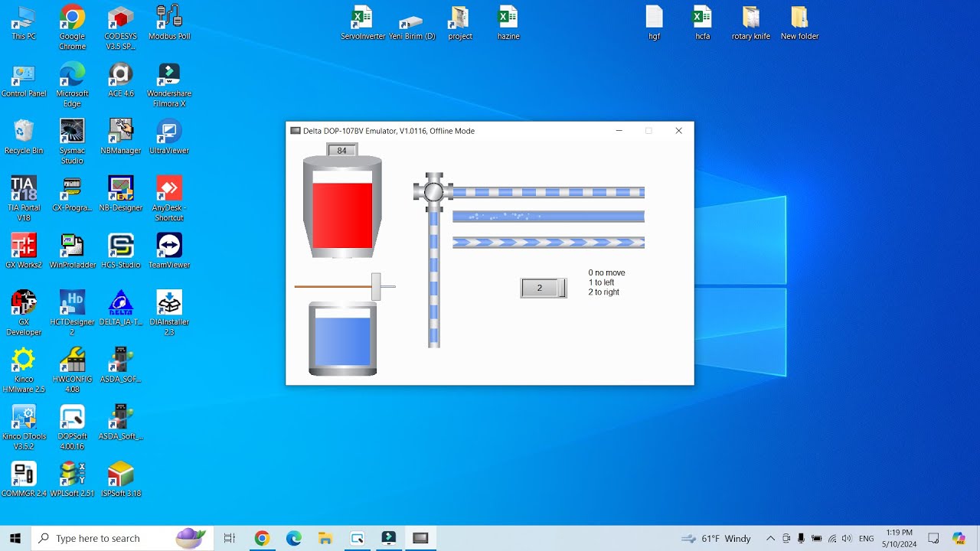980x551 pixels.
Task: Select the HWCONFIG 4.08 desktop icon
Action: [72, 370]
